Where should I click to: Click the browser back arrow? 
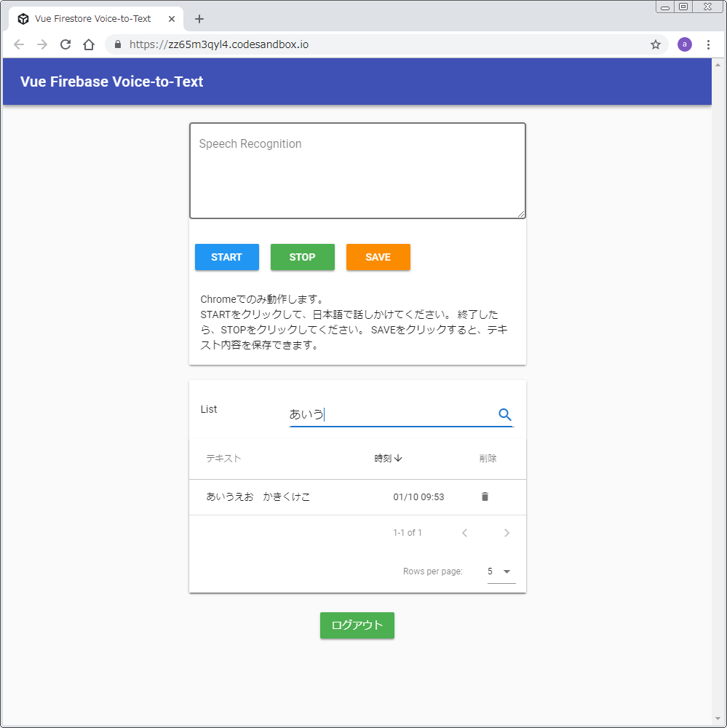[19, 44]
